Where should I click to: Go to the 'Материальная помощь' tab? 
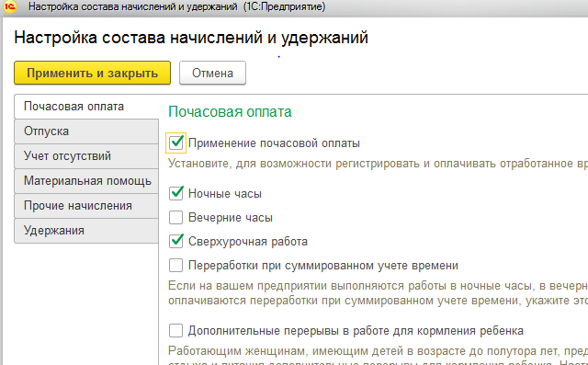click(x=86, y=181)
